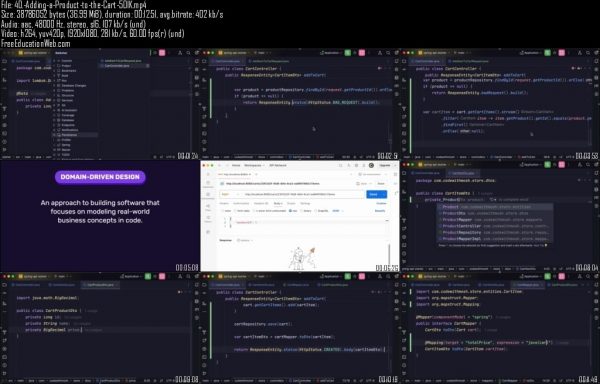Viewport: 600px width, 384px height.
Task: Click the Upgrade button in Postman
Action: [x=384, y=165]
